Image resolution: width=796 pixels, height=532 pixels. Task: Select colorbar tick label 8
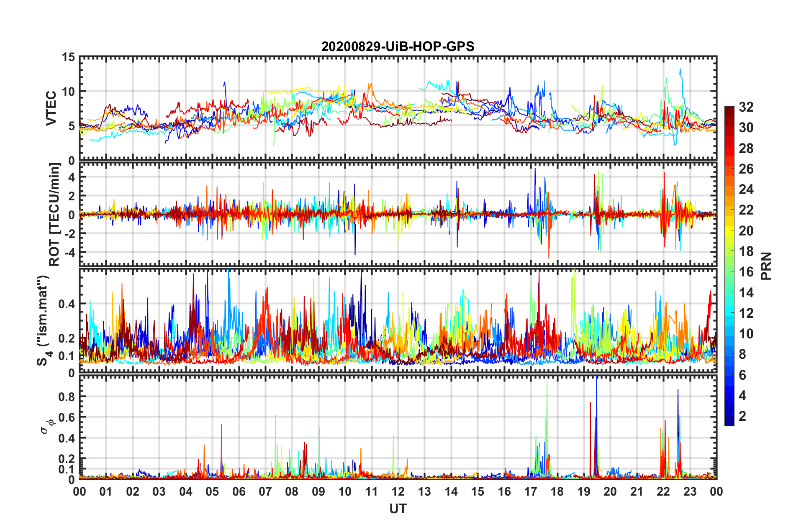[742, 354]
